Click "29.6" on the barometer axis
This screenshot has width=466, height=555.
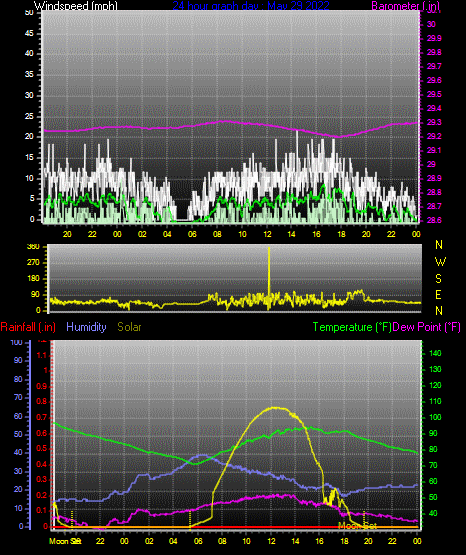click(434, 80)
